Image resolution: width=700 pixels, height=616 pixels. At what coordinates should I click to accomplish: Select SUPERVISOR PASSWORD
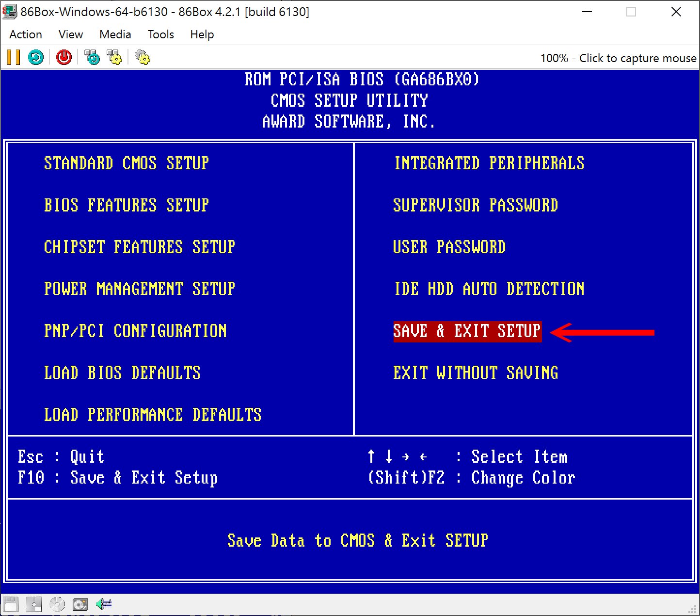point(476,205)
